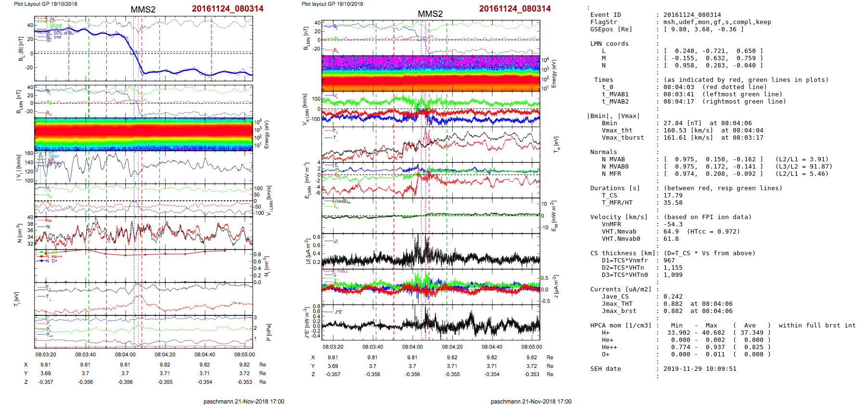Click the Ne/Ni density panel in left plot
The image size is (868, 405).
point(143,233)
